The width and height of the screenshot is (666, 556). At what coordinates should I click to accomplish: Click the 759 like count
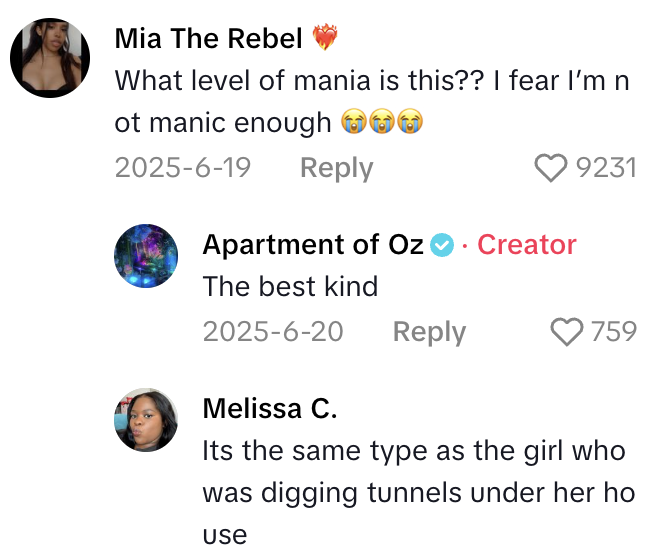[x=614, y=332]
